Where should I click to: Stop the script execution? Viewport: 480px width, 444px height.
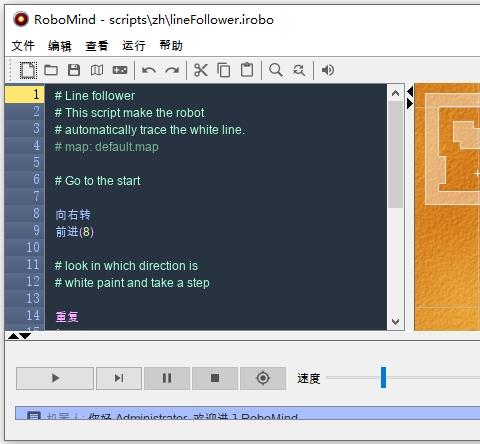pyautogui.click(x=215, y=378)
